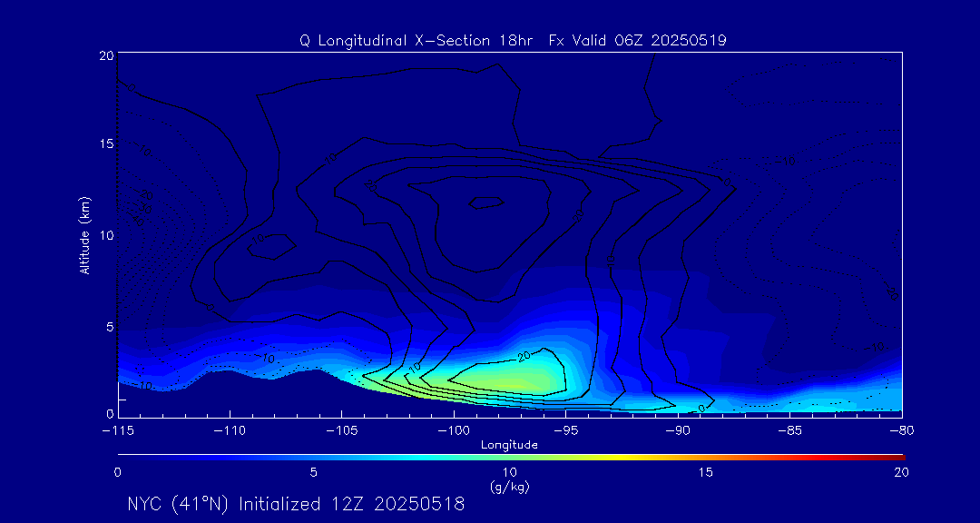The image size is (980, 523).
Task: Click the 20 contour label inside the green moisture maximum
Action: [x=524, y=357]
